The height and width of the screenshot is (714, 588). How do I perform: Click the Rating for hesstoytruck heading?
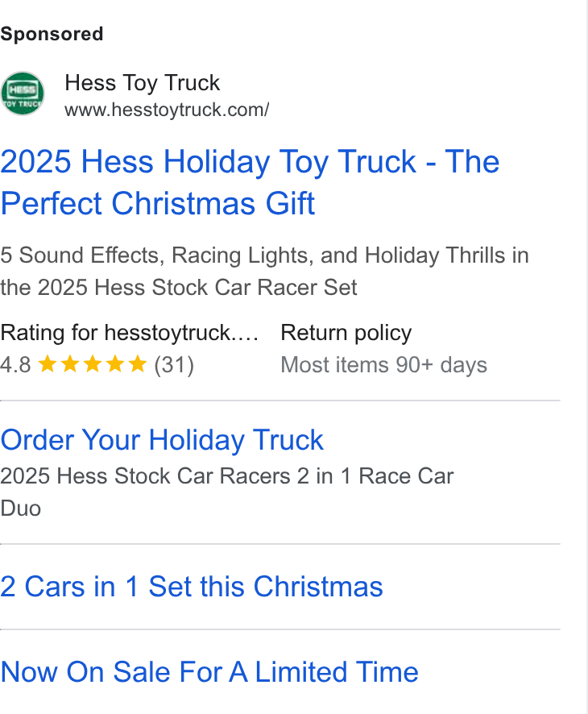coord(129,333)
